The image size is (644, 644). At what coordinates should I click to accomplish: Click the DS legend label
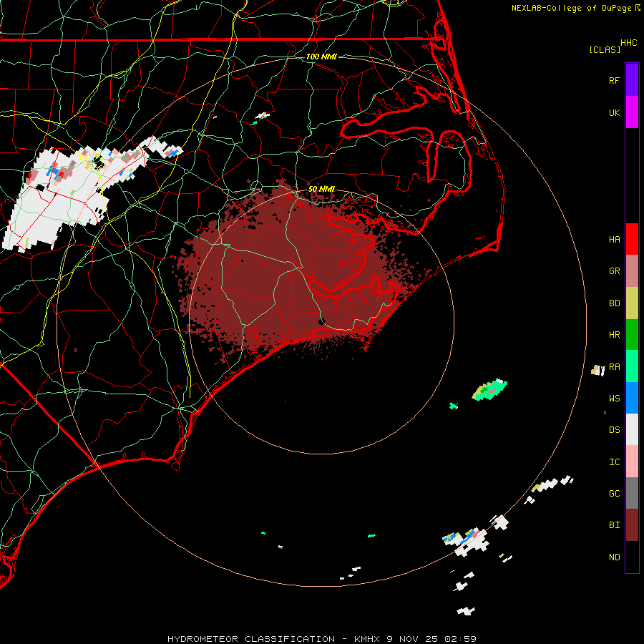615,430
